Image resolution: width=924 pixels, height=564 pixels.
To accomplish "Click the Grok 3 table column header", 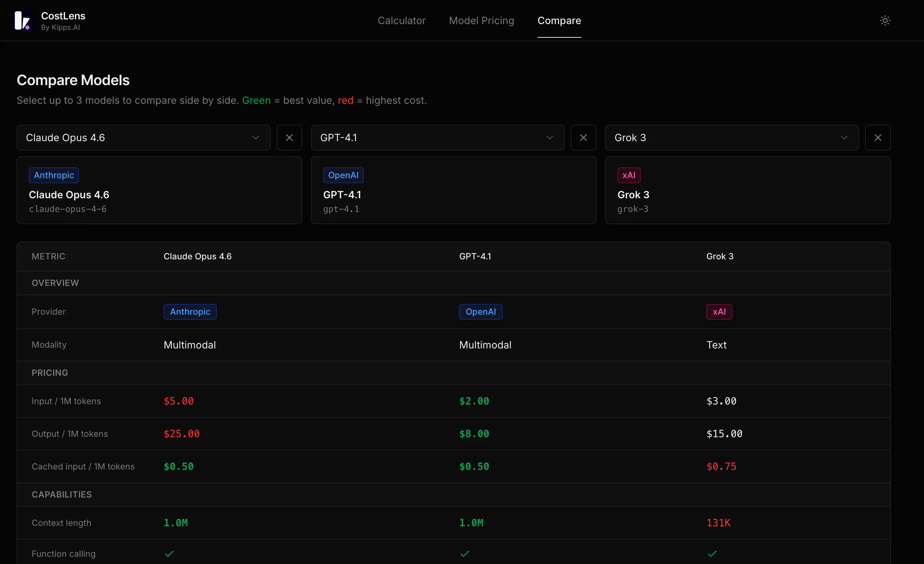I will pyautogui.click(x=720, y=256).
